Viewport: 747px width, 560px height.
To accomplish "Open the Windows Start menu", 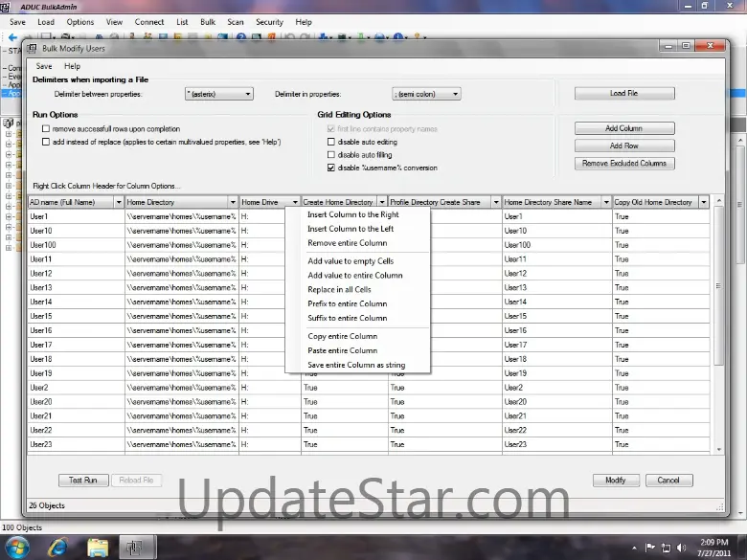I will [x=16, y=548].
